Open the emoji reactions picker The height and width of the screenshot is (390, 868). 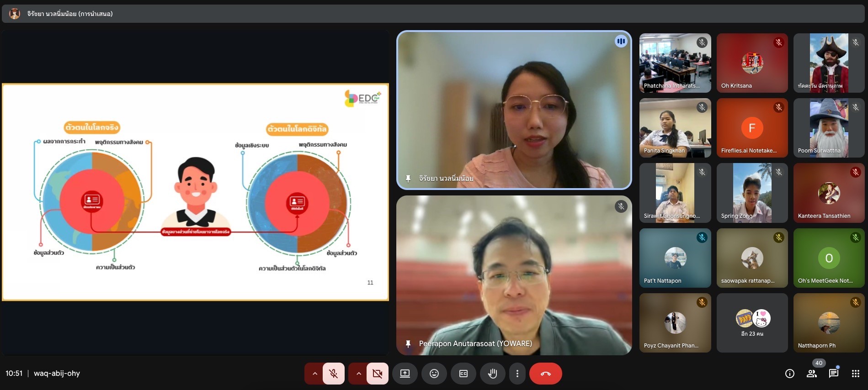click(x=434, y=374)
